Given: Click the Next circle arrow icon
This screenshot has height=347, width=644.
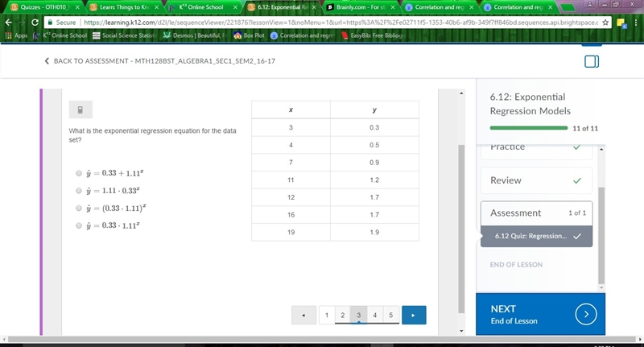Looking at the screenshot, I should [x=586, y=314].
